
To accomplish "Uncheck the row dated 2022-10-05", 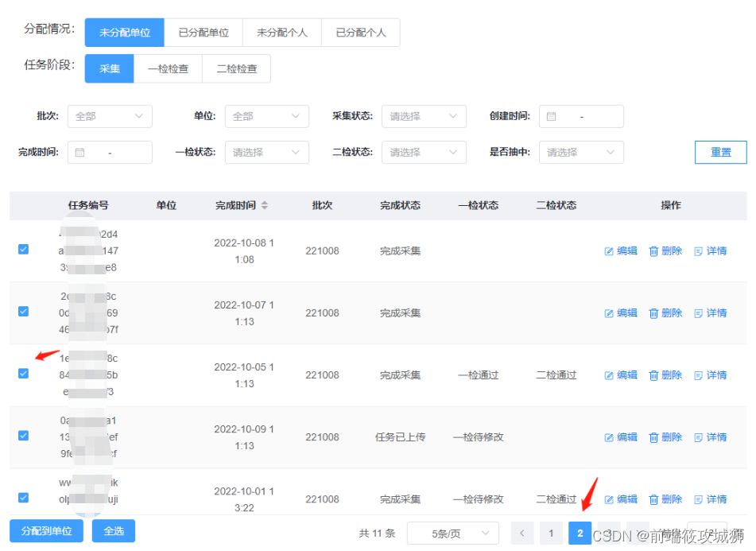I will [23, 374].
